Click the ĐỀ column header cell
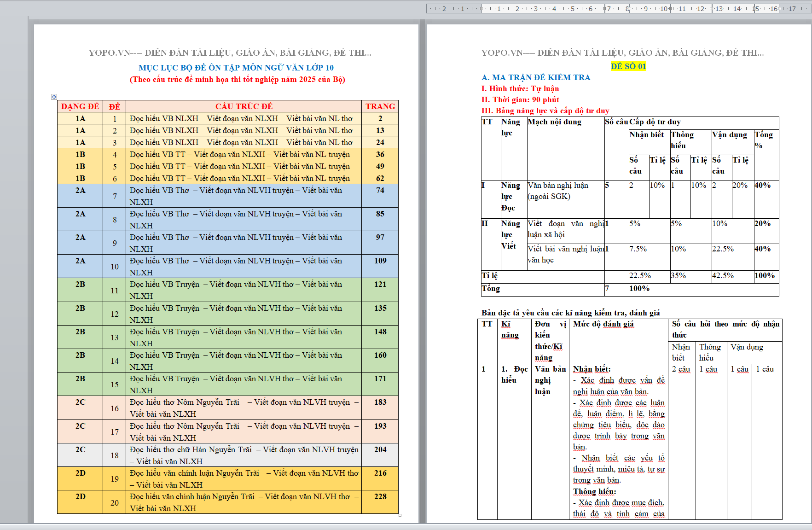812x530 pixels. (115, 106)
